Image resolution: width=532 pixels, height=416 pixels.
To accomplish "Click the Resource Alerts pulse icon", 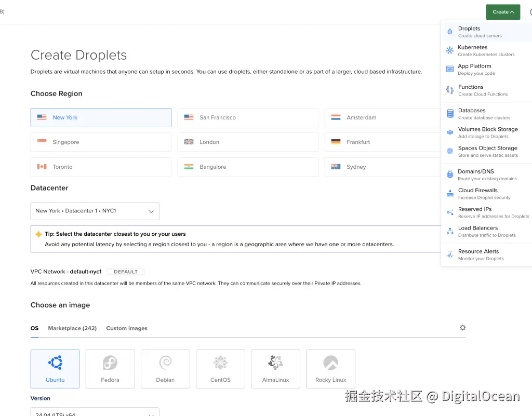I will 450,254.
